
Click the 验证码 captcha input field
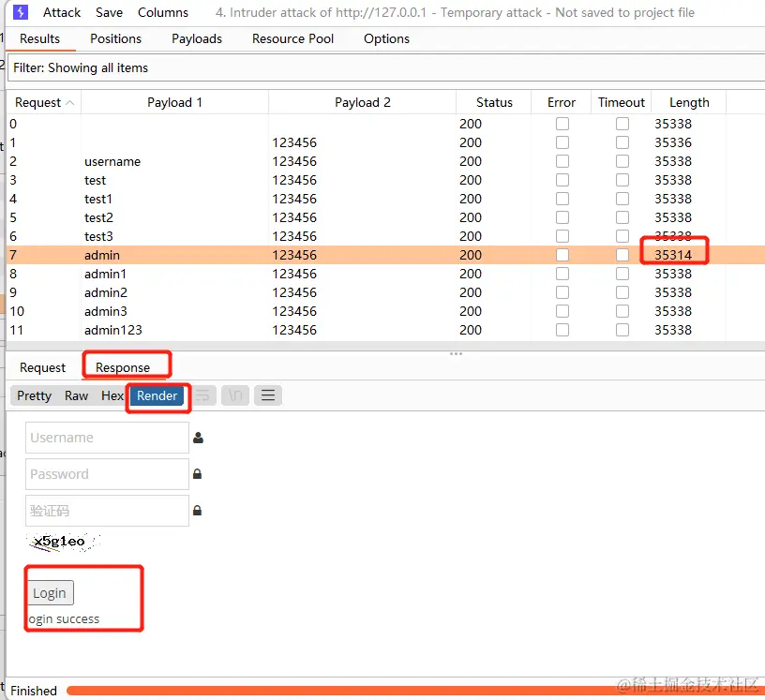(107, 511)
